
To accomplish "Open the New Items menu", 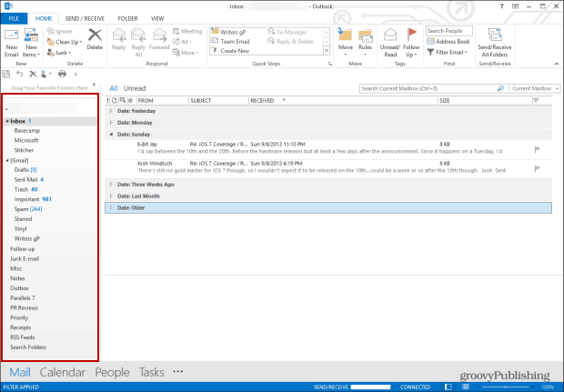I will tap(31, 43).
